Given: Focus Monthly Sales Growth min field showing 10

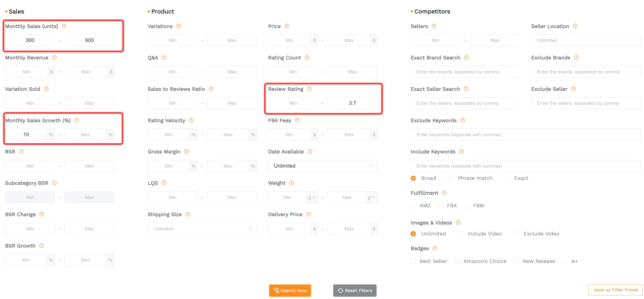Looking at the screenshot, I should coord(26,135).
